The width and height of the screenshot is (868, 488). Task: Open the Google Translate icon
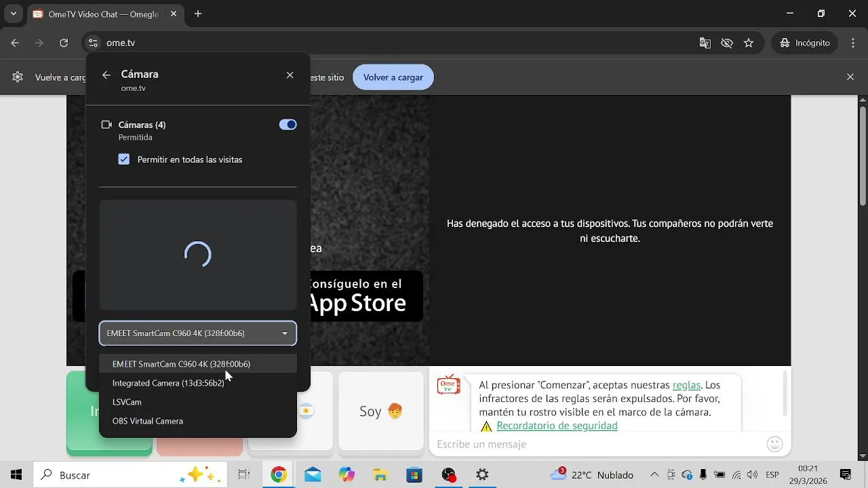point(705,43)
